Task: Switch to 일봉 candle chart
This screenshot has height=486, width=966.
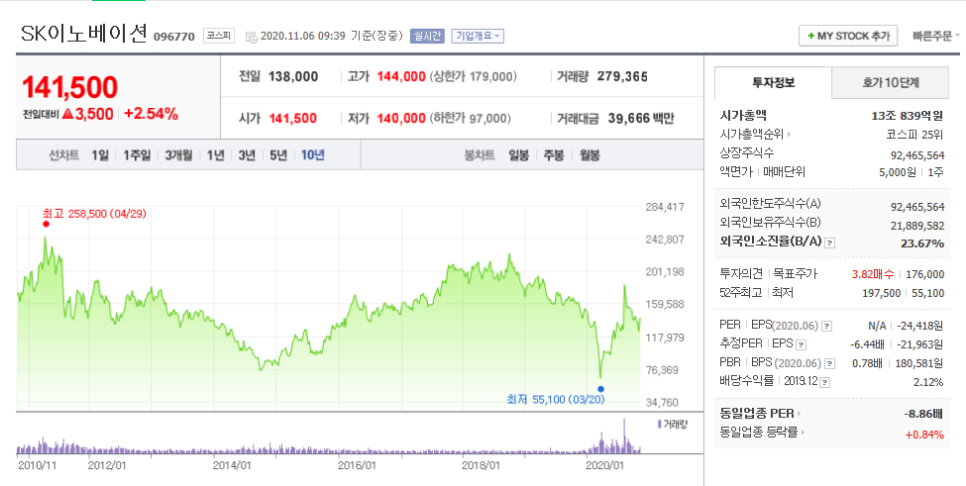Action: [519, 155]
